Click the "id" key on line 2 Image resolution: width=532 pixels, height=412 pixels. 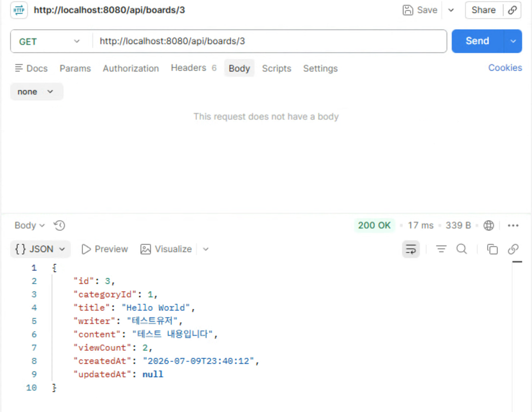[84, 281]
